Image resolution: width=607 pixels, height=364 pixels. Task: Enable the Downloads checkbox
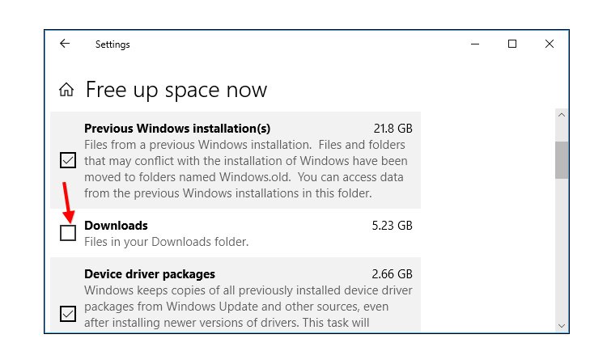click(68, 233)
